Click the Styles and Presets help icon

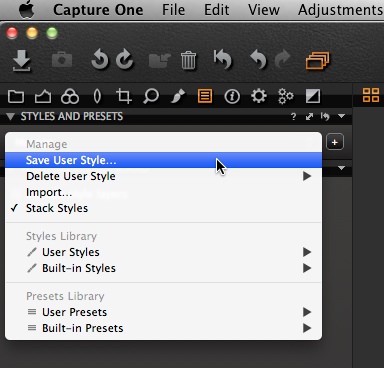[293, 116]
